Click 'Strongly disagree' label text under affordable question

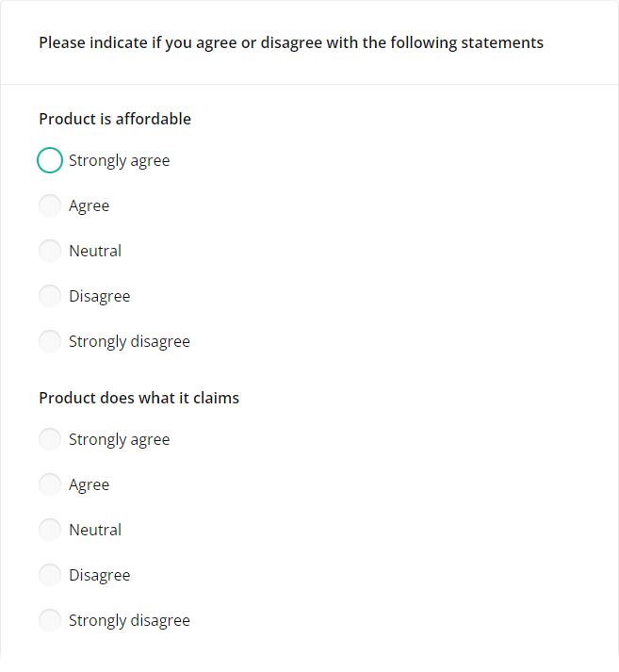pos(129,341)
